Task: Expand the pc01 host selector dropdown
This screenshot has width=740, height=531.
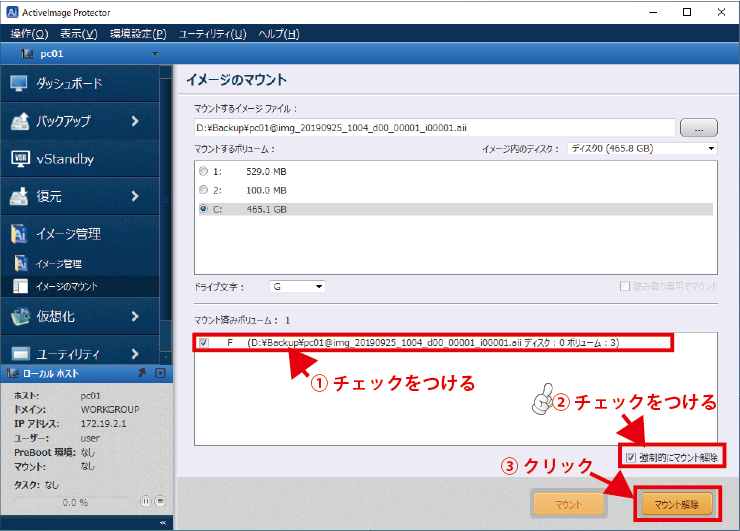Action: [154, 53]
